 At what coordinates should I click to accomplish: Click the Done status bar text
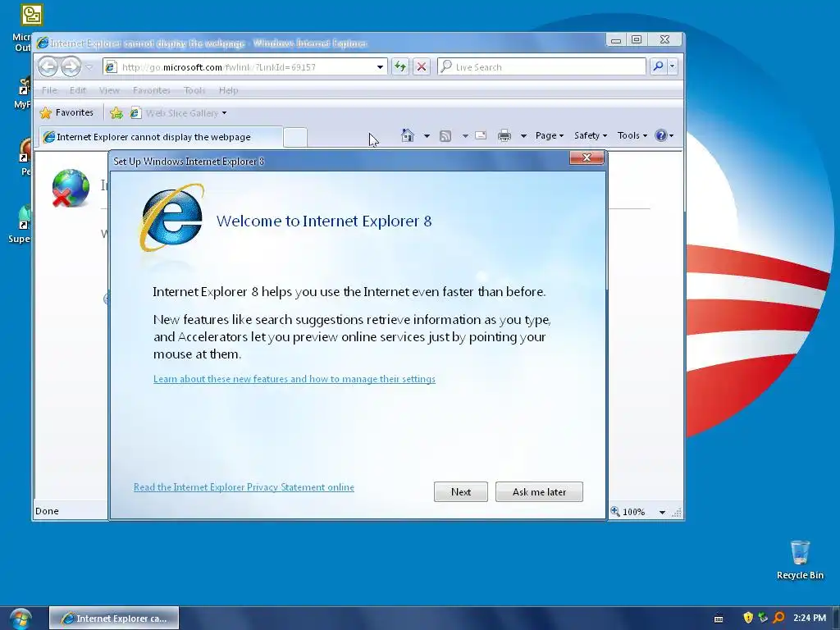point(47,511)
